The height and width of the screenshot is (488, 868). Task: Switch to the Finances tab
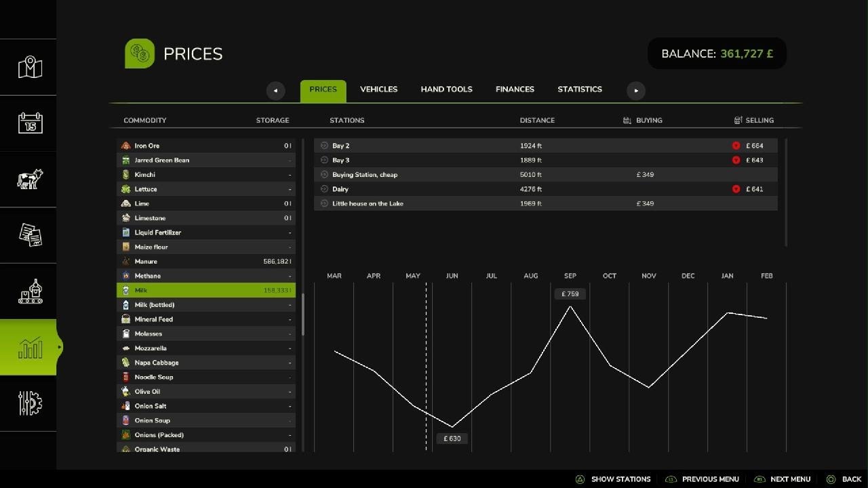pyautogui.click(x=515, y=89)
